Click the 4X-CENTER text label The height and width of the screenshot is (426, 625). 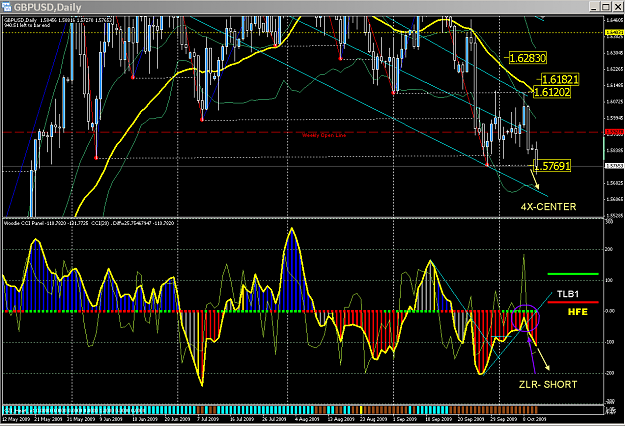548,207
